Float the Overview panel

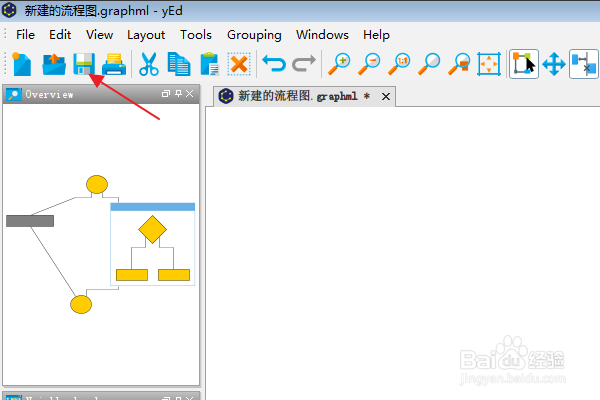(166, 94)
